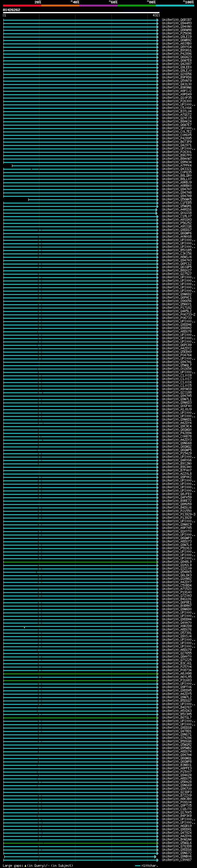This screenshot has width=197, height=868.
Task: Select the UniRef100_Q01GS8 label
Action: coord(176,213)
